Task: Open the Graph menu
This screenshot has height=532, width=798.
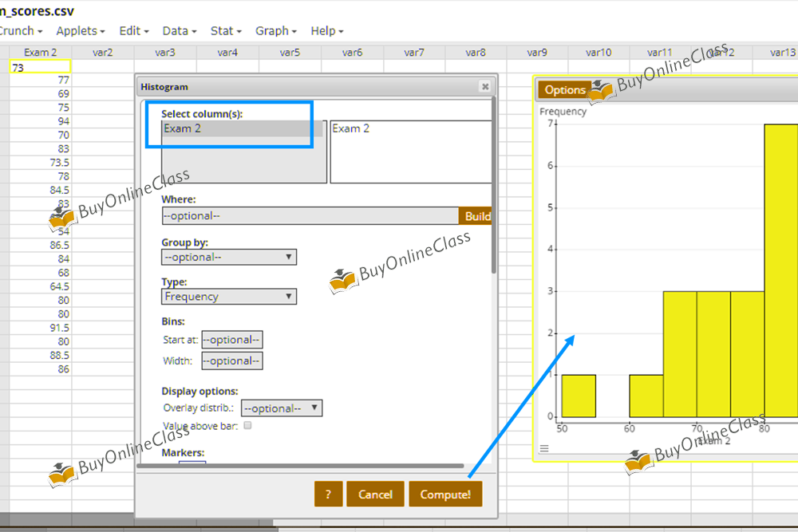Action: tap(272, 31)
